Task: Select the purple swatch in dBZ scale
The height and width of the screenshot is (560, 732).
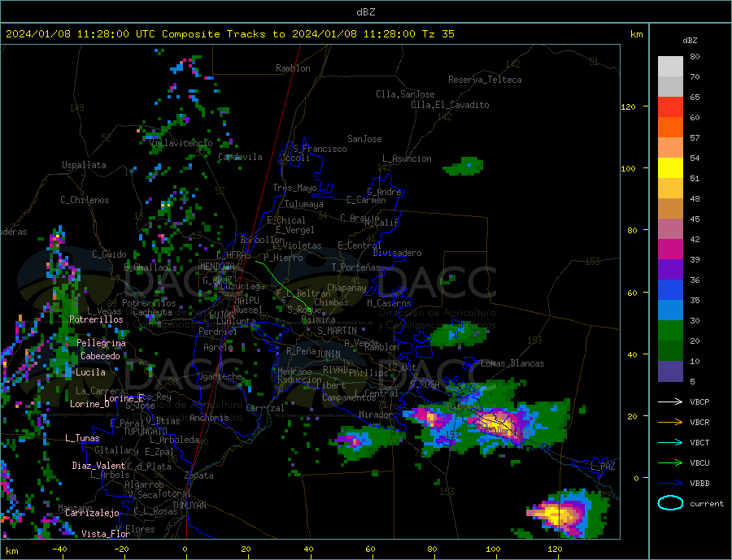Action: (670, 270)
